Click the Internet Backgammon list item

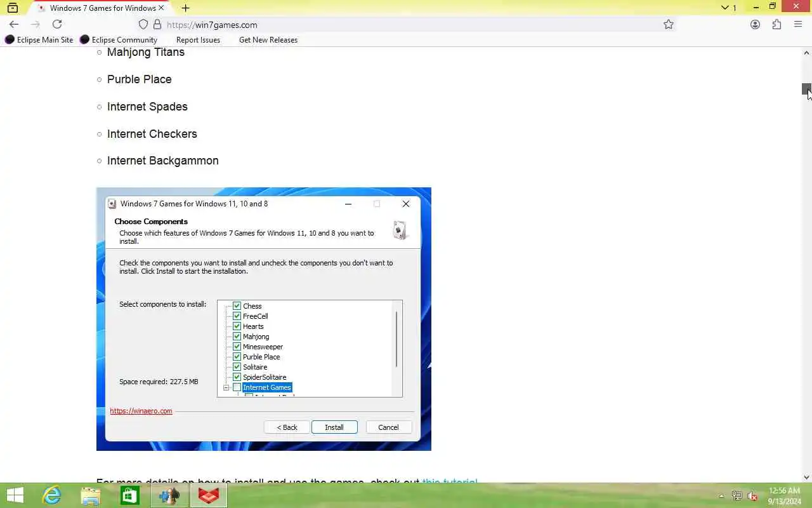coord(163,161)
